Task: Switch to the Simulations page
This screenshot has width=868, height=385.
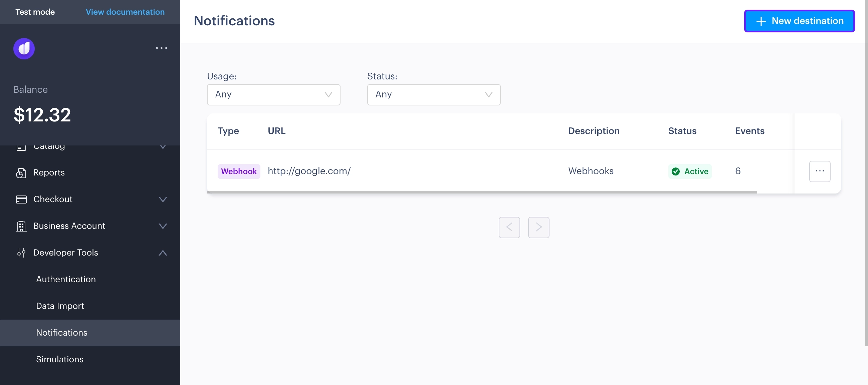Action: [60, 359]
